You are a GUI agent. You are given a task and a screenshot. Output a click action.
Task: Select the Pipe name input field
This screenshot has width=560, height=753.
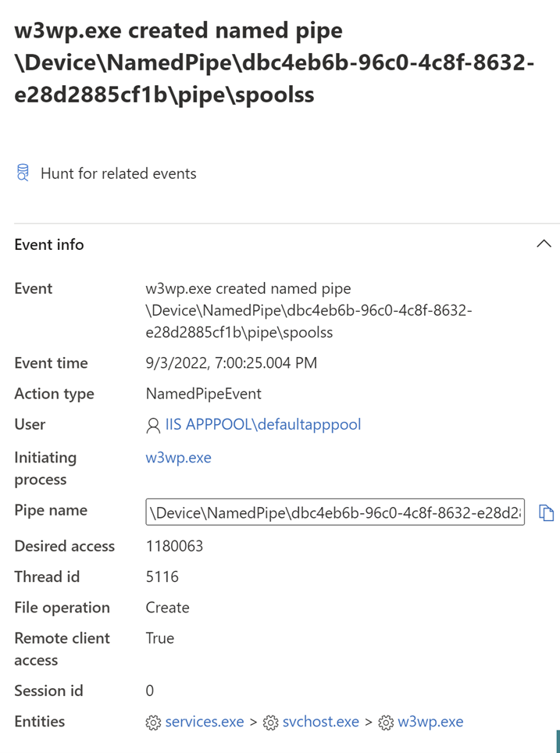click(336, 510)
